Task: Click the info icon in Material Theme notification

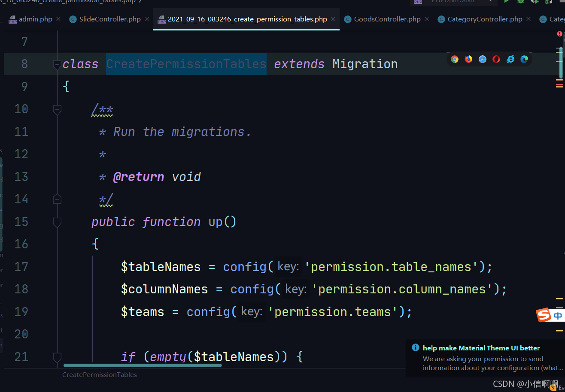Action: tap(415, 347)
